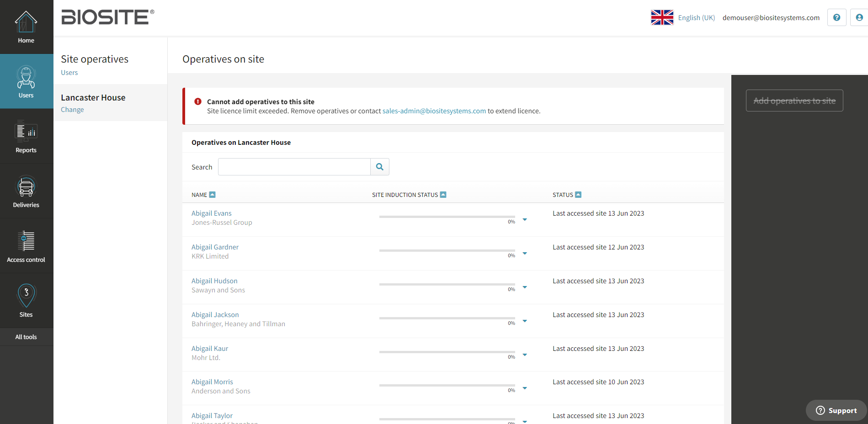Click Abigail Gardner's induction progress bar

[x=447, y=250]
